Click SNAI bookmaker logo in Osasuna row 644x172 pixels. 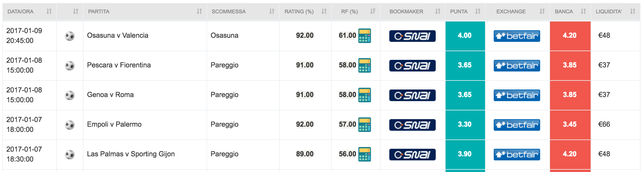412,36
